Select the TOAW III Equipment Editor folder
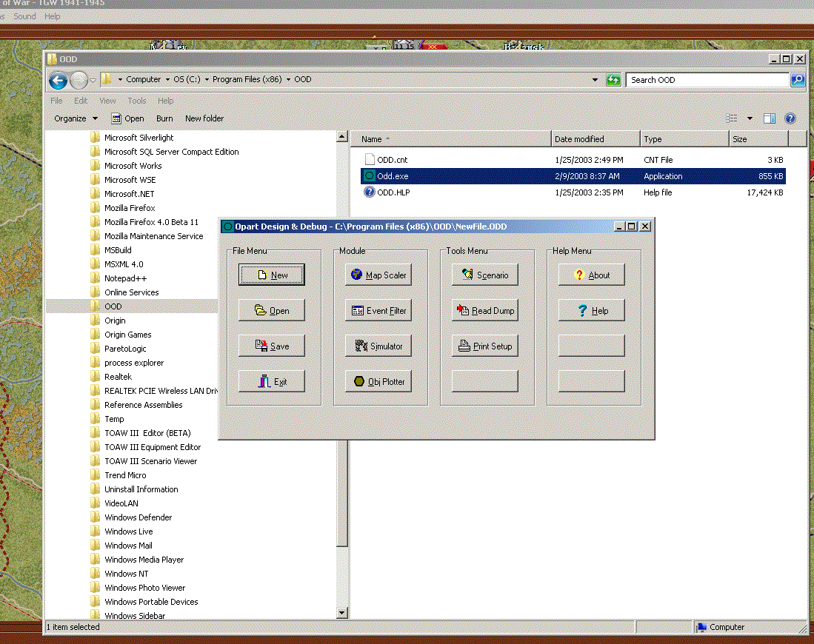Viewport: 814px width, 644px height. coord(152,447)
